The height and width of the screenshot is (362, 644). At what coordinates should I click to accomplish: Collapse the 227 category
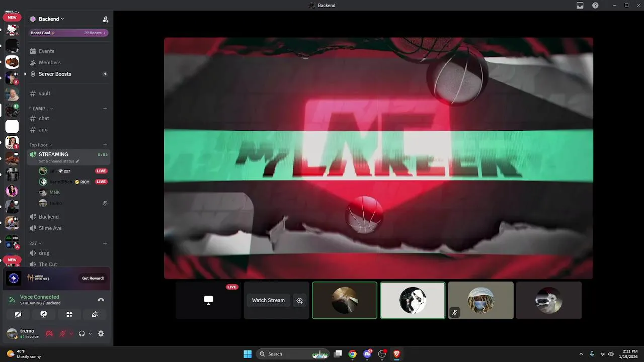[35, 243]
